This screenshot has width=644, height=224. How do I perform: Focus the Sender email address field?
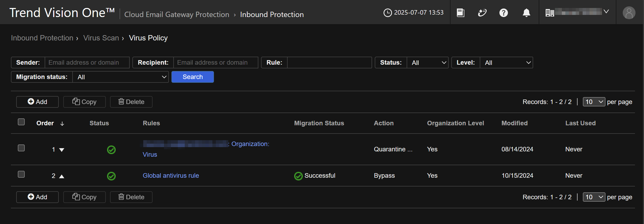(87, 63)
